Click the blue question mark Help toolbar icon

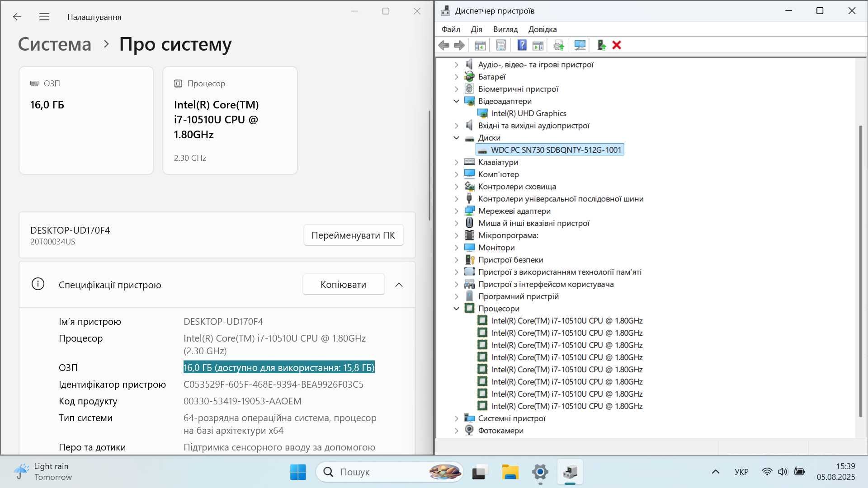coord(522,45)
